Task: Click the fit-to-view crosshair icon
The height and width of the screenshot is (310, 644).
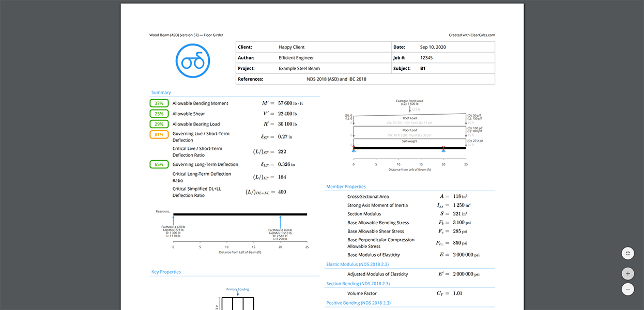Action: pyautogui.click(x=627, y=253)
